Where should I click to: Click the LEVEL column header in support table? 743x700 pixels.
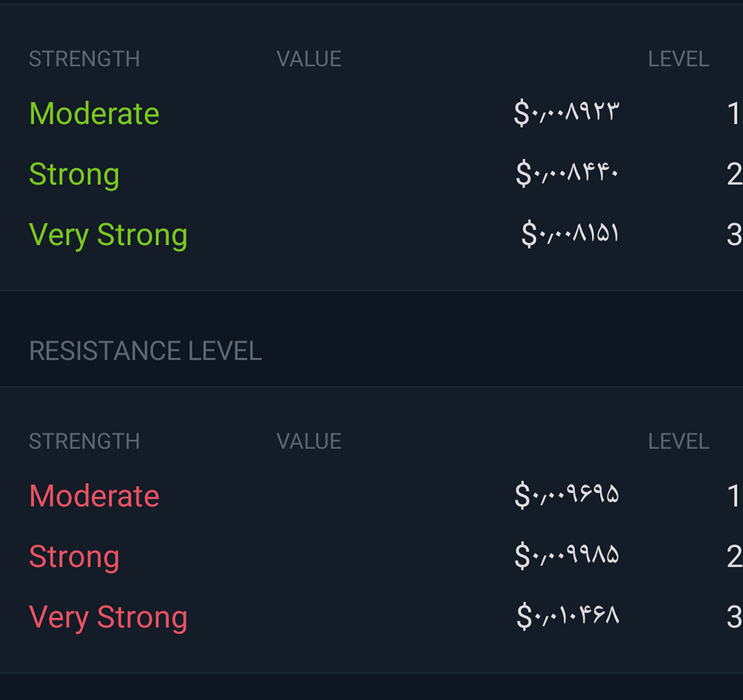click(x=678, y=59)
